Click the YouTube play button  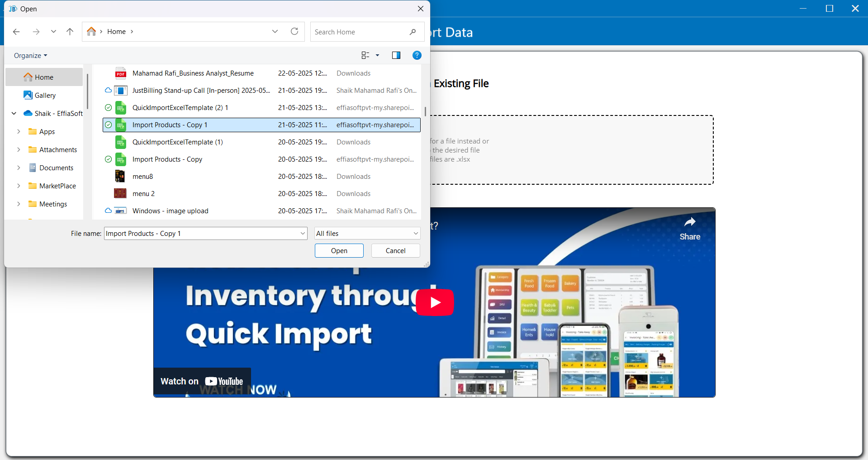click(435, 302)
